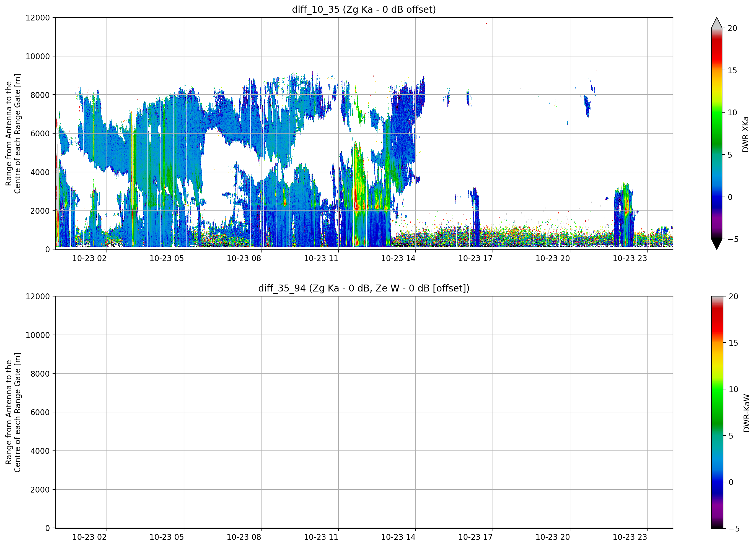Click the "2000" y-axis tick of the diff_10_35 plot
756x547 pixels.
pyautogui.click(x=40, y=211)
